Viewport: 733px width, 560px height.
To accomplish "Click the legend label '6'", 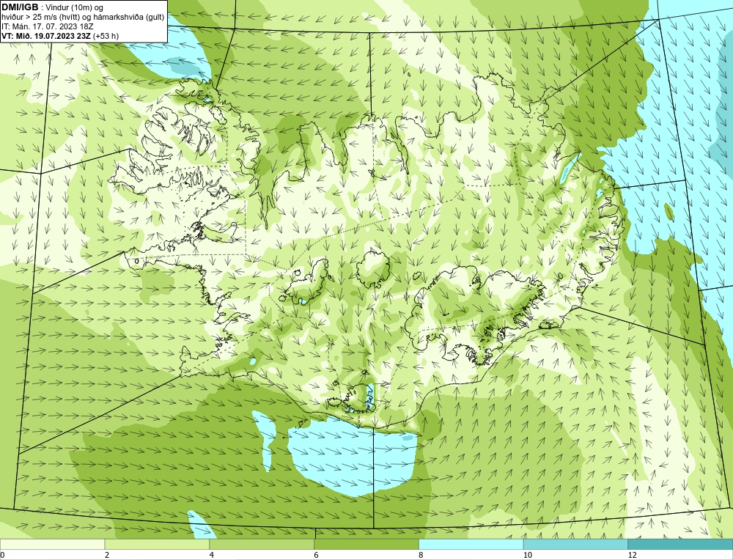I will pos(317,556).
